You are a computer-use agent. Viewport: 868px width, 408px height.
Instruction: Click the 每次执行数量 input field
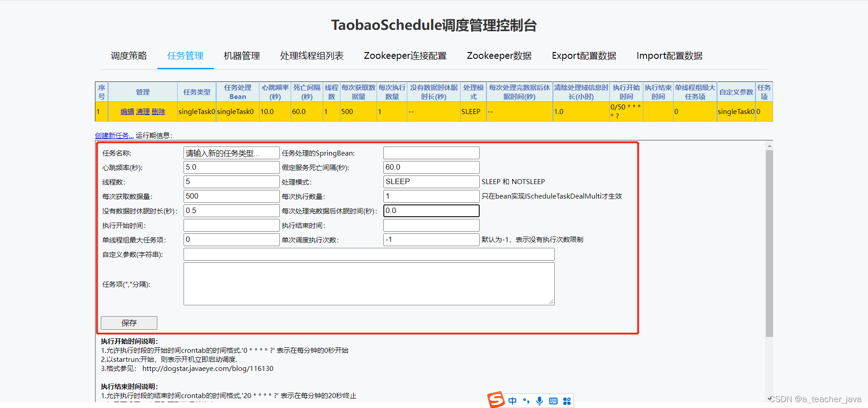(x=431, y=196)
